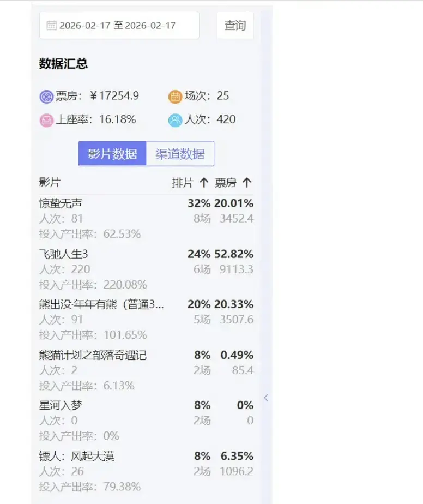Select the 飞驰人生3 film row
The height and width of the screenshot is (504, 423).
tap(64, 254)
